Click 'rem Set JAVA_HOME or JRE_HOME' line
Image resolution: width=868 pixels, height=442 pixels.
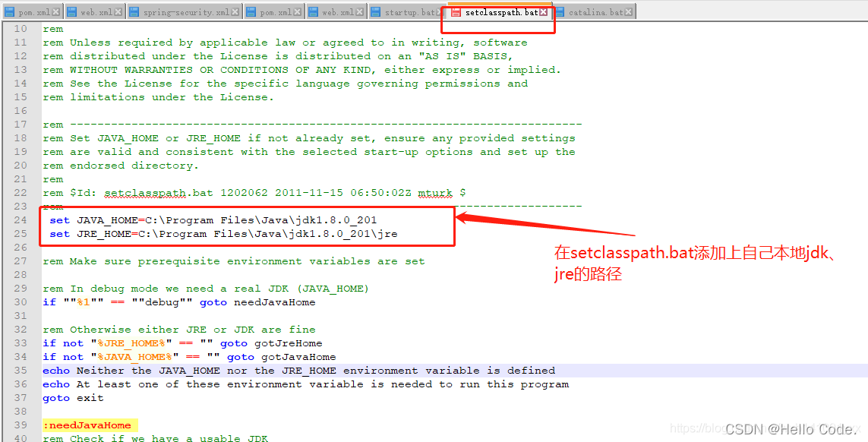(x=309, y=138)
